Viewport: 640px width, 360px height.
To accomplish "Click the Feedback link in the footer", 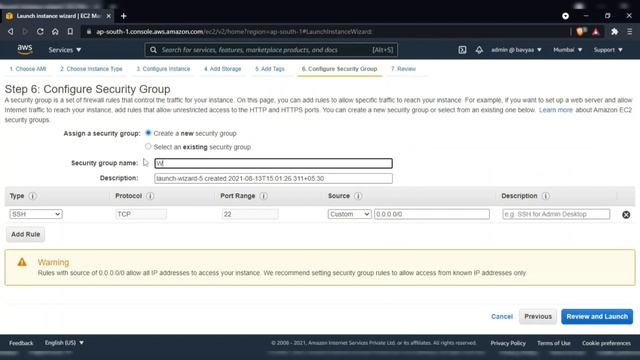I will tap(21, 343).
